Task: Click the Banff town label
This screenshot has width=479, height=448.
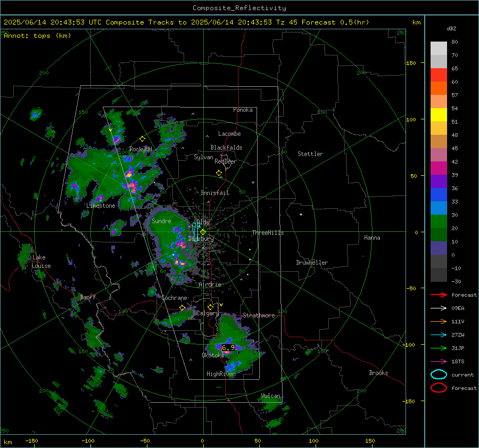Action: pos(88,297)
